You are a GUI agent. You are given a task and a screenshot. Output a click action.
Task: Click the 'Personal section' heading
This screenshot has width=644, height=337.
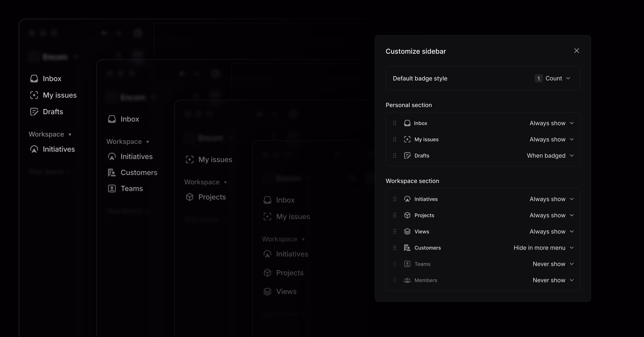[x=409, y=105]
